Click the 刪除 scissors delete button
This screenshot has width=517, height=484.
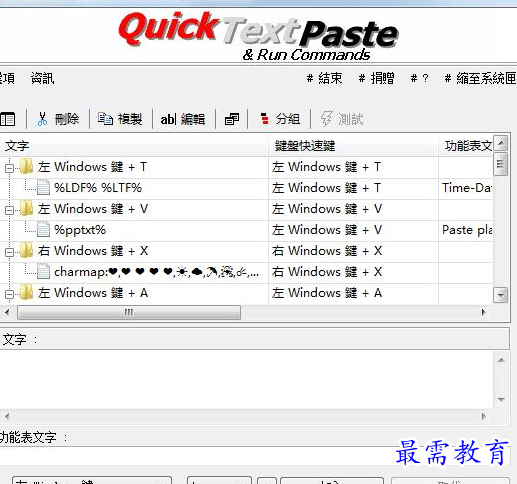point(58,119)
